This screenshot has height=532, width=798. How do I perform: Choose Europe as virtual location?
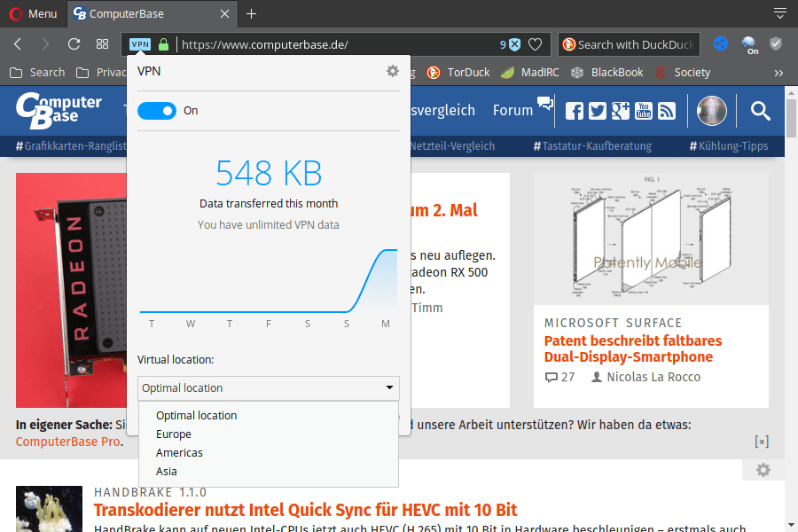174,434
